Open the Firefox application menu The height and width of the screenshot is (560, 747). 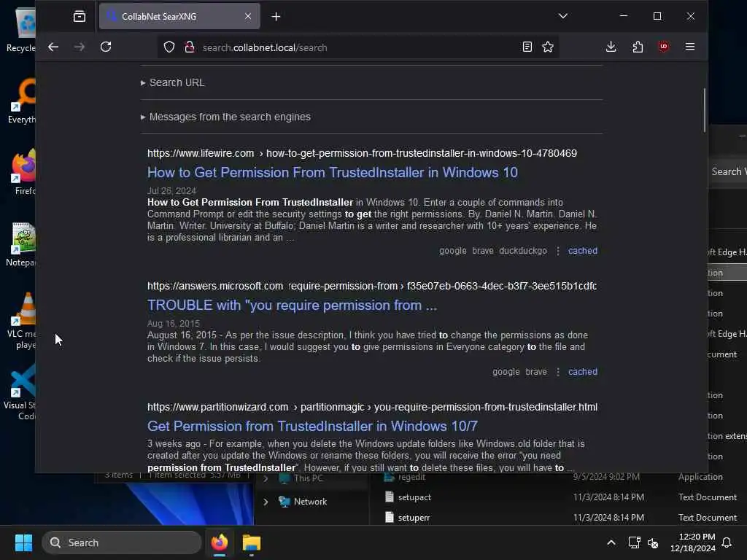(x=690, y=47)
